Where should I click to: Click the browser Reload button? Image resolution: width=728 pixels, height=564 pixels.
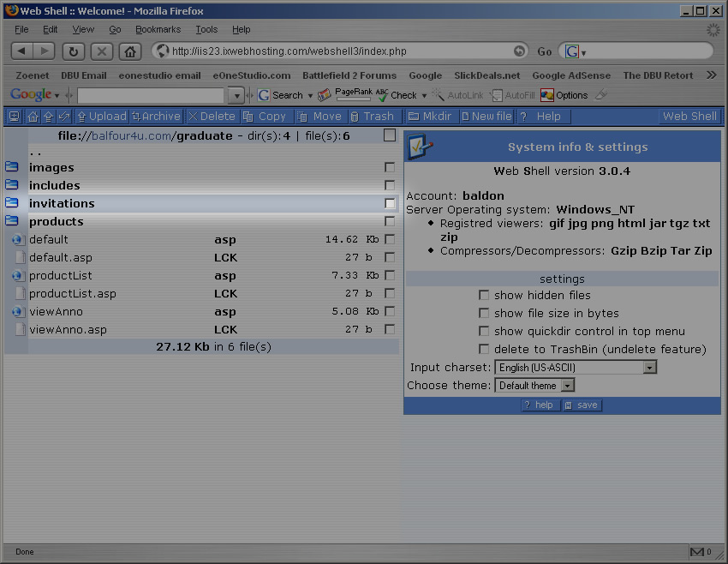point(73,51)
